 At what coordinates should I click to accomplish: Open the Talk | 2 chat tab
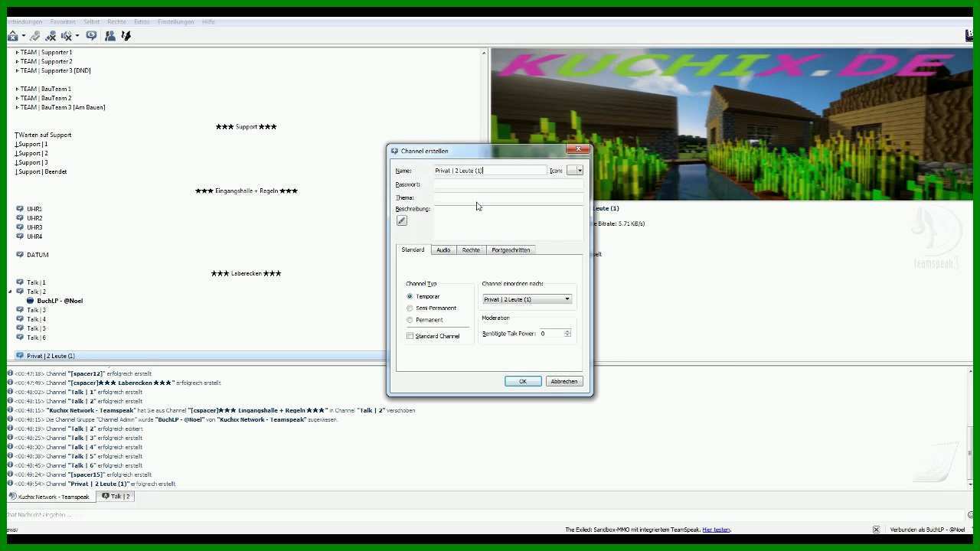(116, 497)
